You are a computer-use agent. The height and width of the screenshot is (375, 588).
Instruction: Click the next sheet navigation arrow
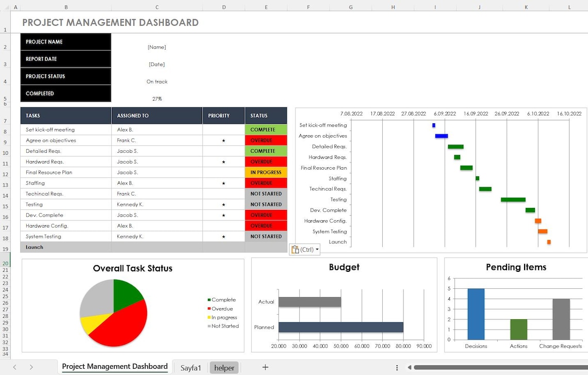pos(31,367)
